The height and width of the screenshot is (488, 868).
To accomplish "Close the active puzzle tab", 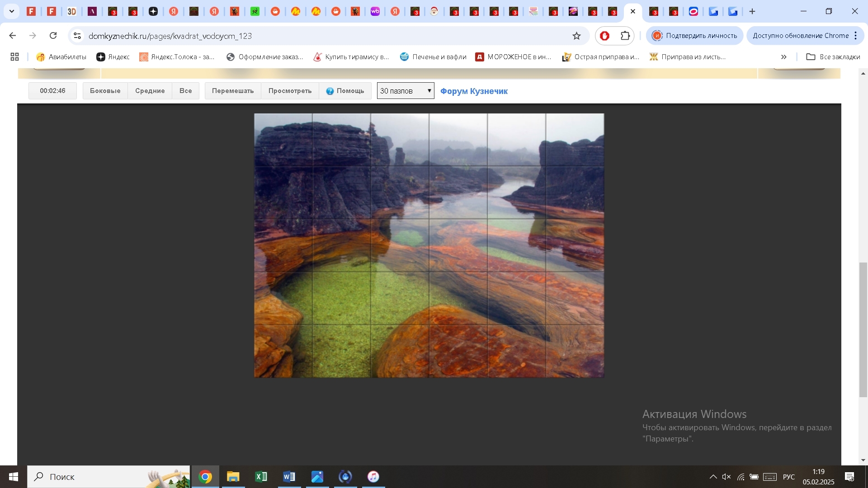I will tap(633, 11).
